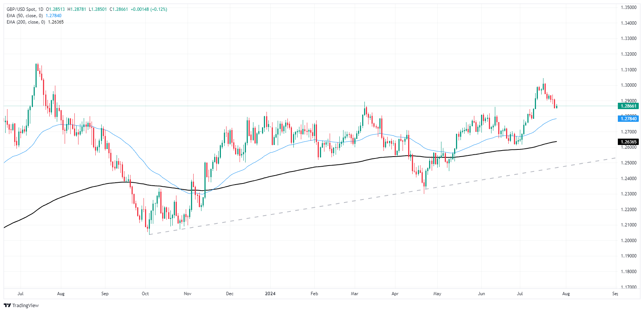Viewport: 644px width, 312px height.
Task: Click the green 1.28661 current price tag
Action: (628, 106)
